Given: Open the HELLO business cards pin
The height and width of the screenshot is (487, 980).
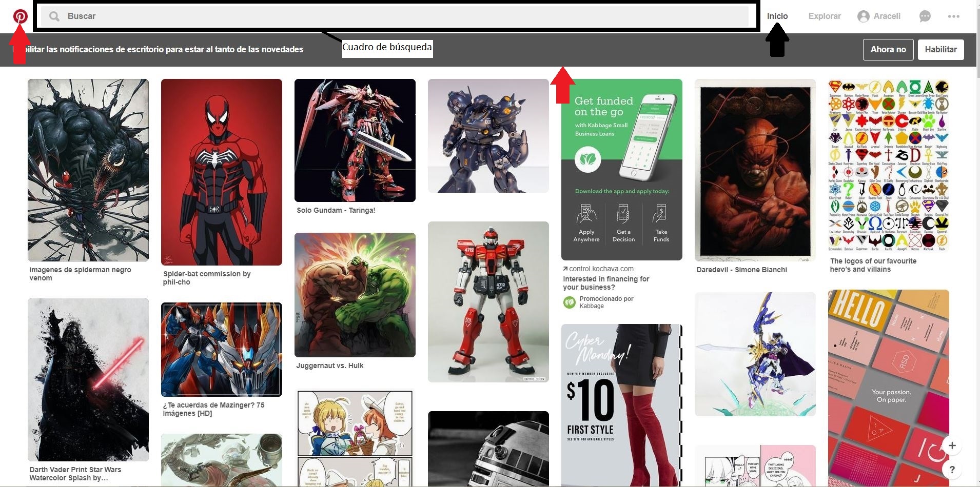Looking at the screenshot, I should click(889, 388).
